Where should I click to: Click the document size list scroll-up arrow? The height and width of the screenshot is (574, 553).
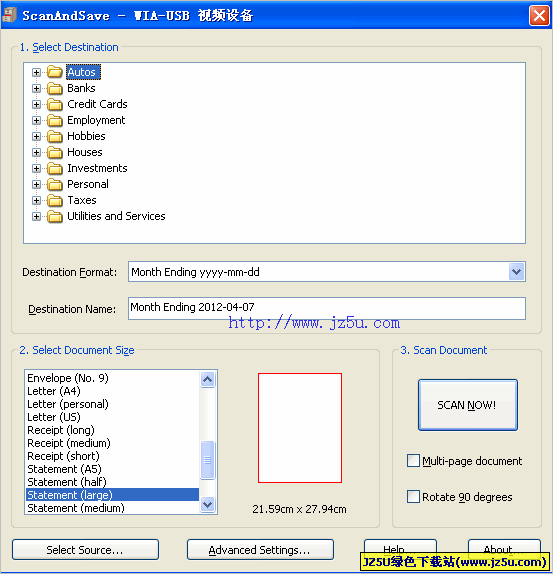point(208,380)
